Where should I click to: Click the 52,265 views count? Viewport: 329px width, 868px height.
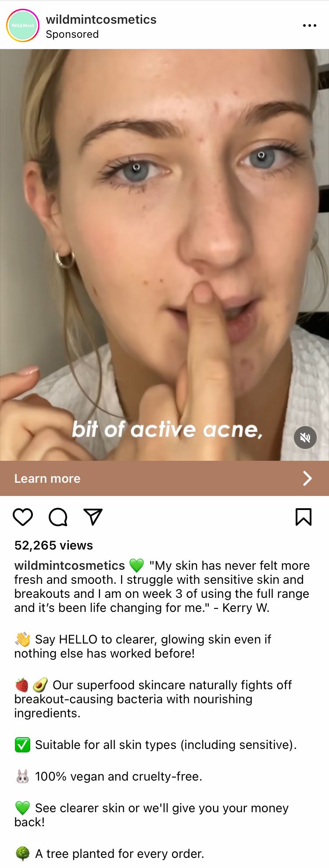tap(54, 545)
